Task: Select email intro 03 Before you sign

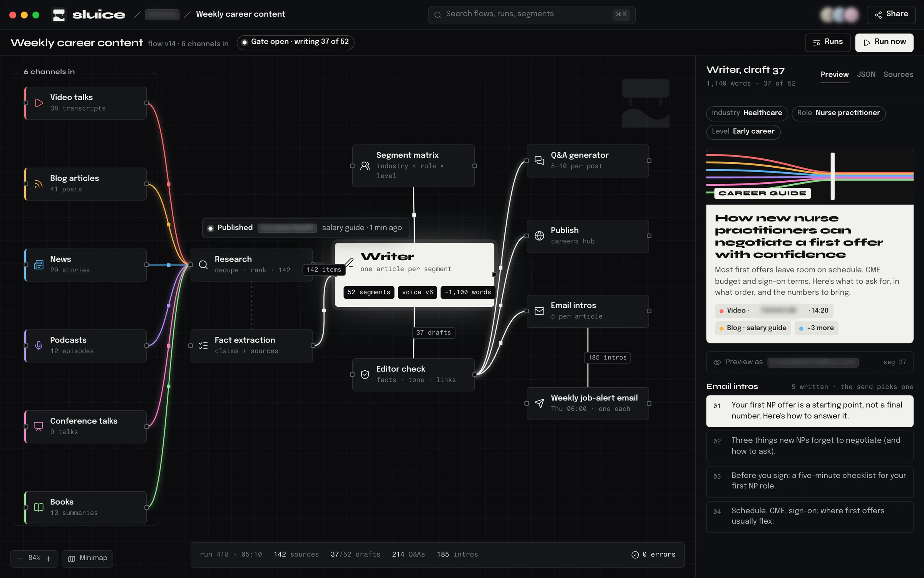Action: tap(809, 481)
